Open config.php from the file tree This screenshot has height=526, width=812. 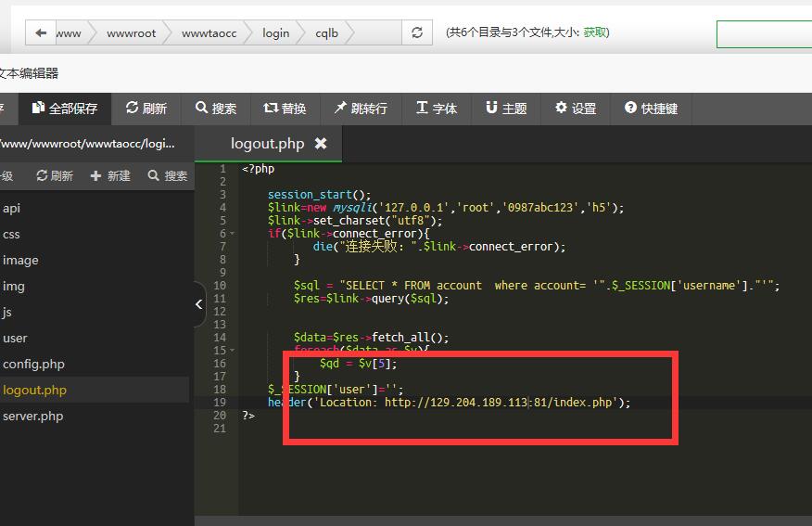(x=33, y=364)
